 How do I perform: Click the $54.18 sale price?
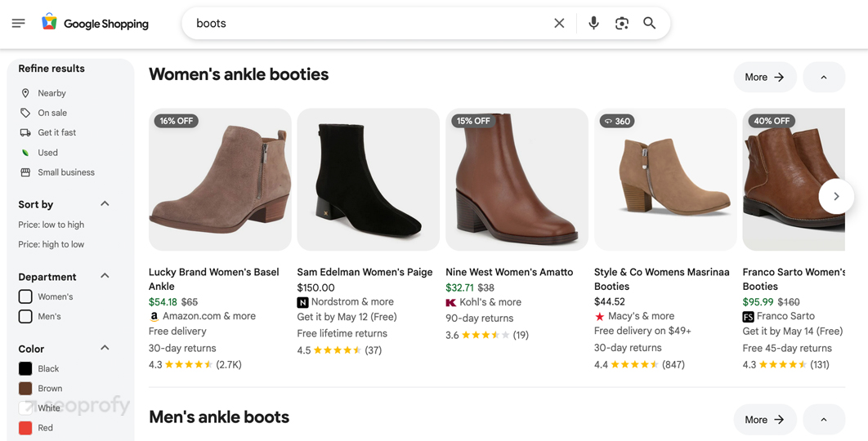pyautogui.click(x=163, y=302)
